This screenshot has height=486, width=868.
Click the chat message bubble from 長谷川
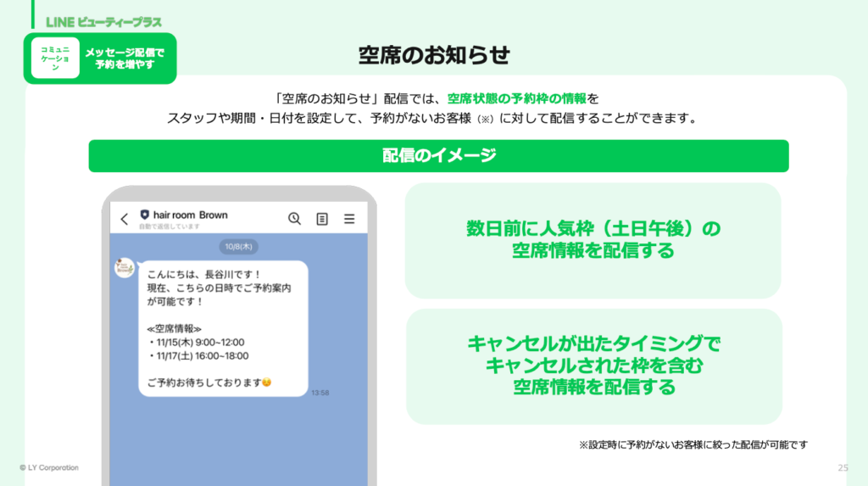point(222,328)
